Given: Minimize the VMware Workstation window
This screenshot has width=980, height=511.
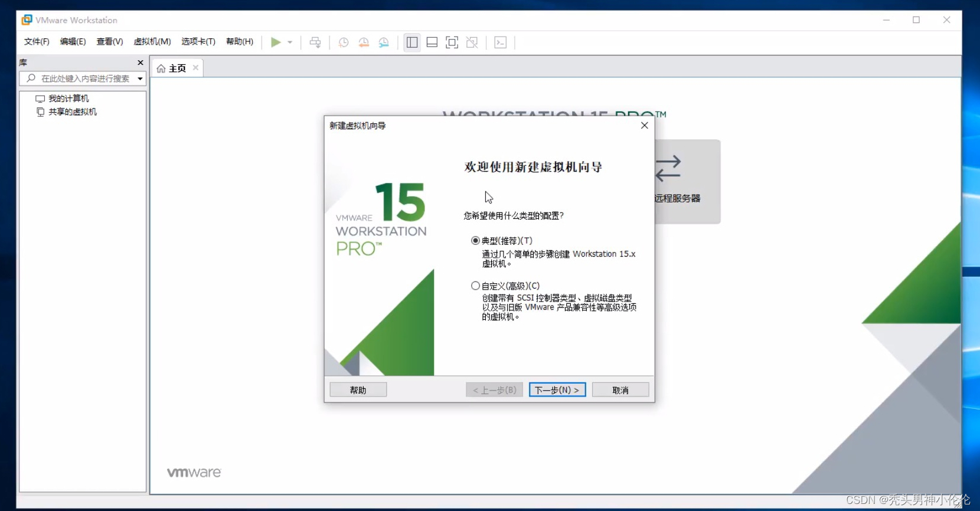Looking at the screenshot, I should [886, 20].
